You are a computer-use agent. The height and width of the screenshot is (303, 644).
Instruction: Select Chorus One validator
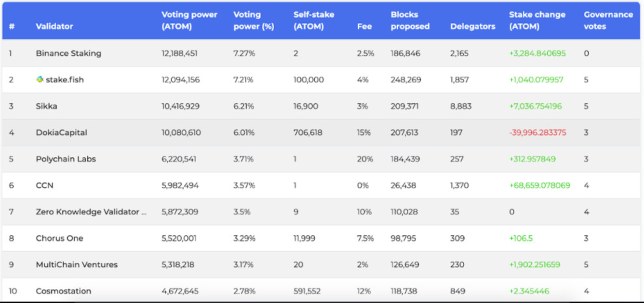[59, 238]
